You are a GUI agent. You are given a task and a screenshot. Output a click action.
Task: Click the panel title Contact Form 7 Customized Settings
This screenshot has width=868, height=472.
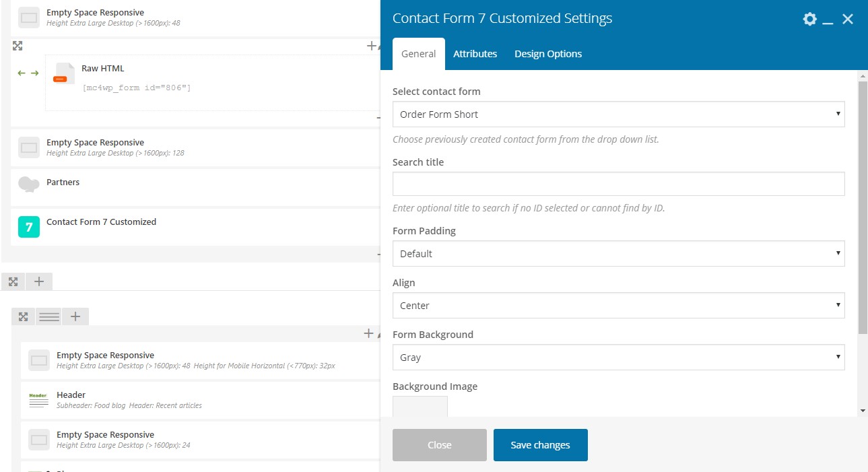[x=502, y=18]
